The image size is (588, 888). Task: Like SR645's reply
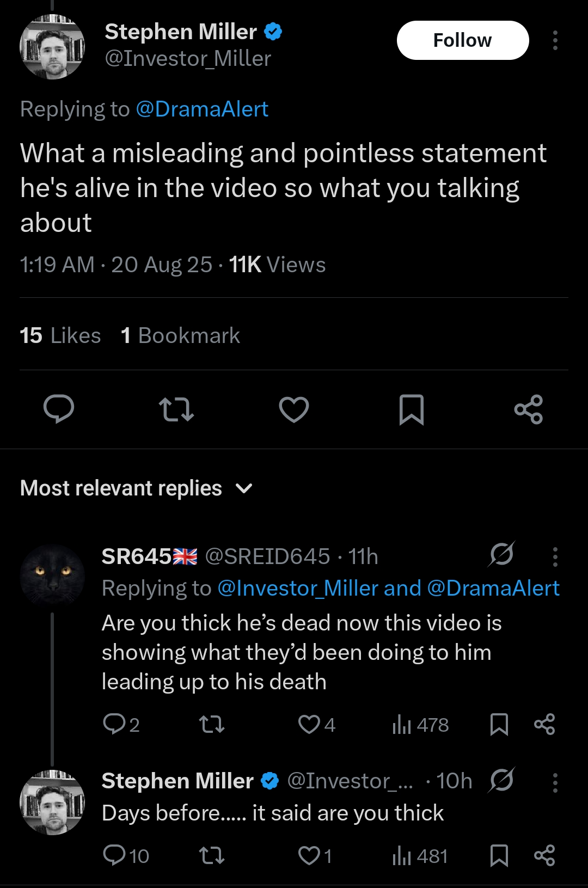point(309,724)
